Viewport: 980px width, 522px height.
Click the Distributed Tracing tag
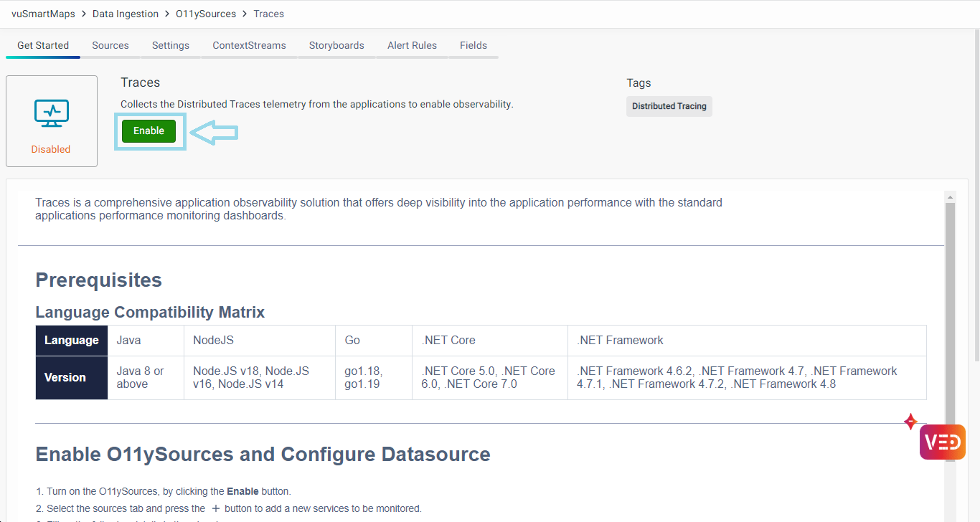tap(669, 106)
